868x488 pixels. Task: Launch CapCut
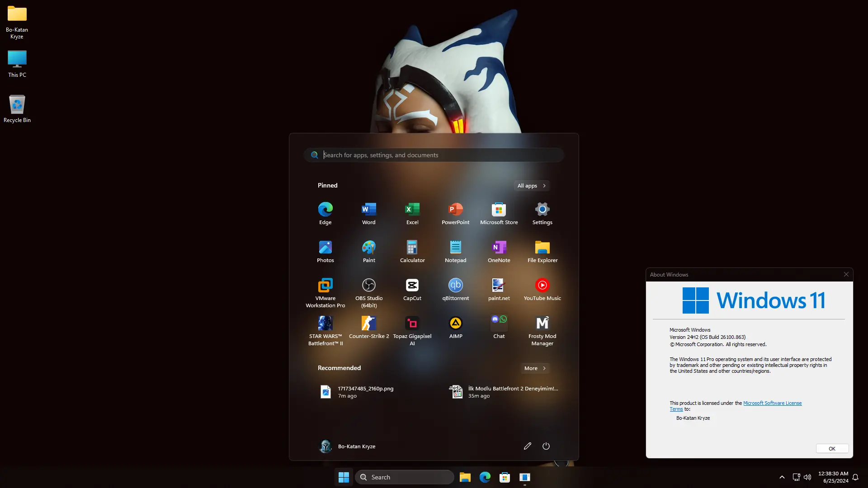pyautogui.click(x=412, y=290)
